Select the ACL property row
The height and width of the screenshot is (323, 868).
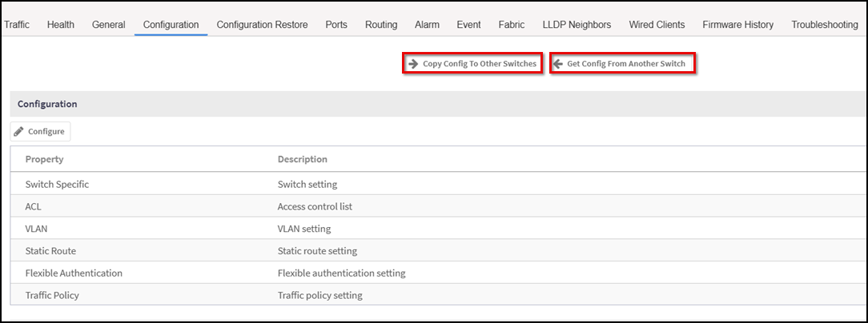pos(438,206)
